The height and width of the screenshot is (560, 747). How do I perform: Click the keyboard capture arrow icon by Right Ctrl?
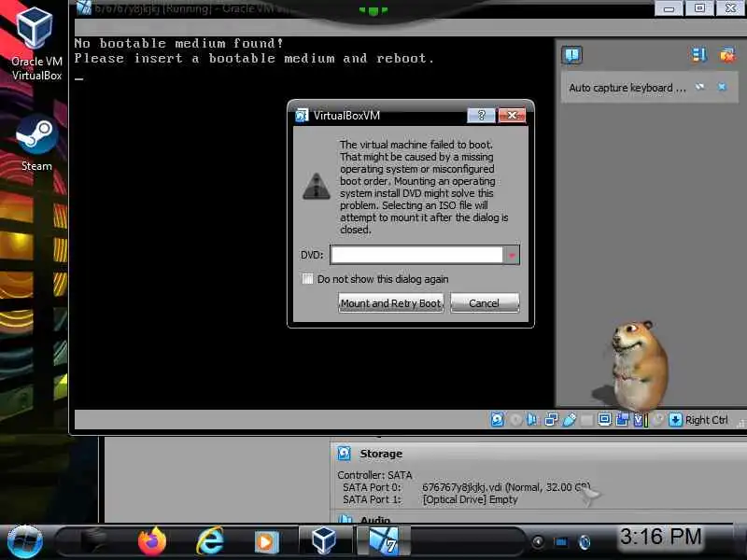click(675, 419)
